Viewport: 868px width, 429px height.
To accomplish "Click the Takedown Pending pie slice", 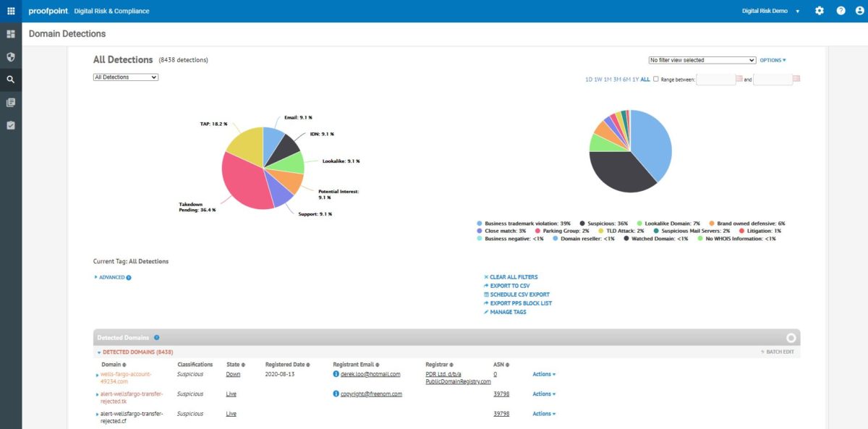I will (242, 181).
